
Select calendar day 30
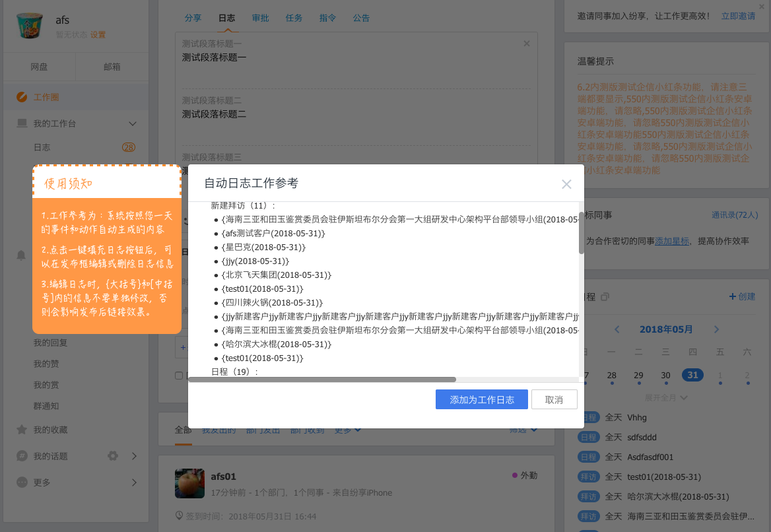pos(665,376)
